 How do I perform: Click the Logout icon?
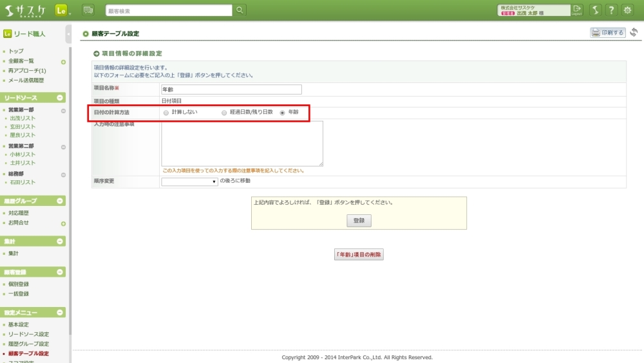(576, 10)
